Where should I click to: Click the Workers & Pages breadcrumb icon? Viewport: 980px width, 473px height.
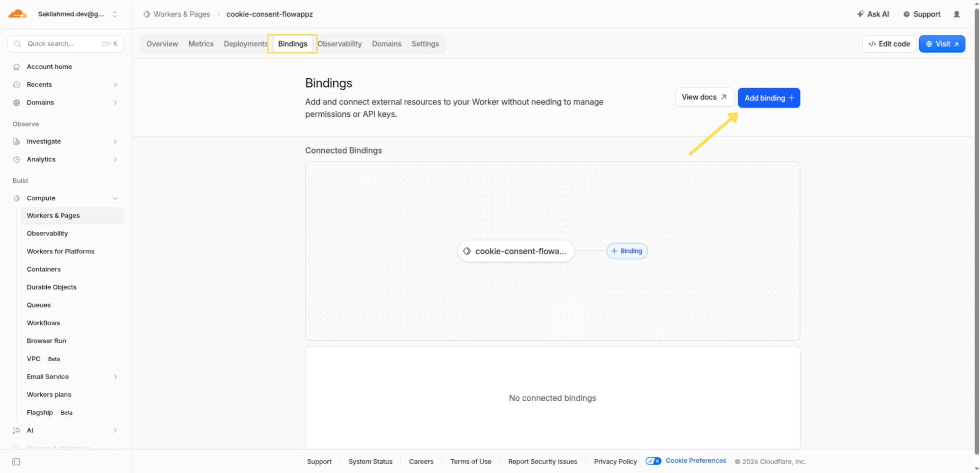[147, 14]
